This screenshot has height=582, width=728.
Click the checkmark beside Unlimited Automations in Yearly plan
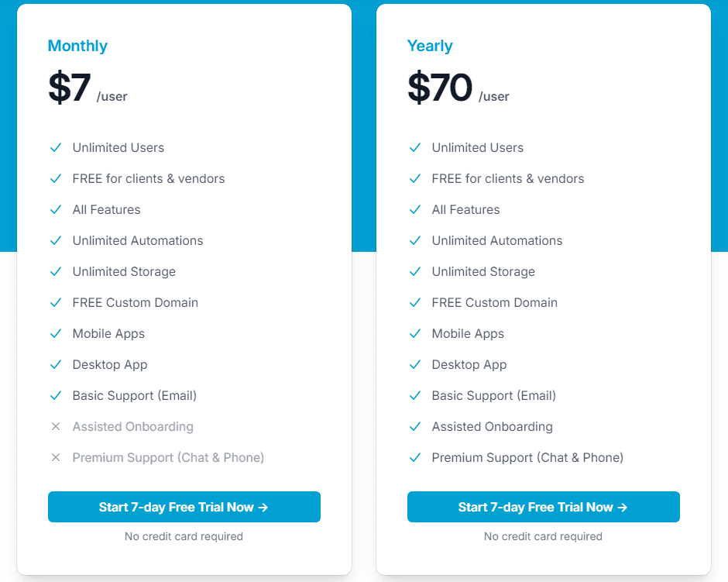click(415, 240)
